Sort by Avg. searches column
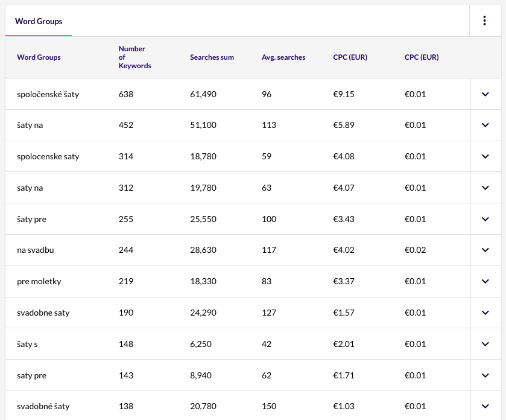This screenshot has width=506, height=420. (283, 57)
